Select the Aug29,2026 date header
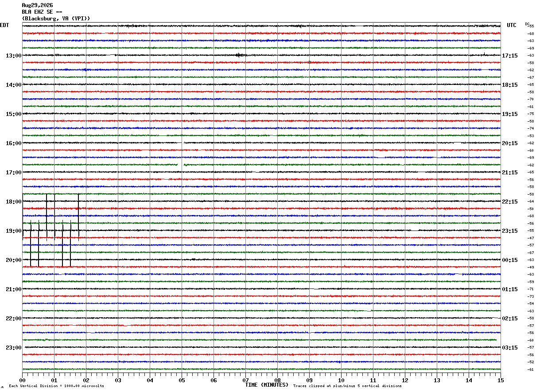Image resolution: width=536 pixels, height=392 pixels. tap(37, 5)
